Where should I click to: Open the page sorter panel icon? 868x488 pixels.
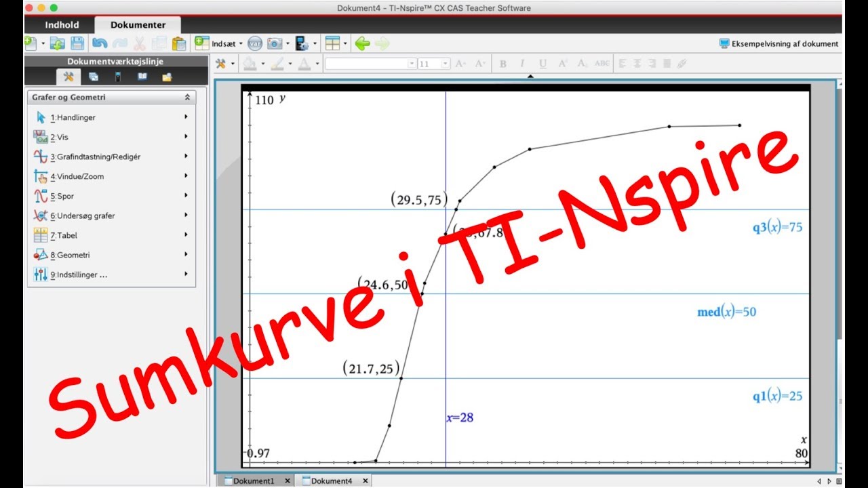point(94,77)
